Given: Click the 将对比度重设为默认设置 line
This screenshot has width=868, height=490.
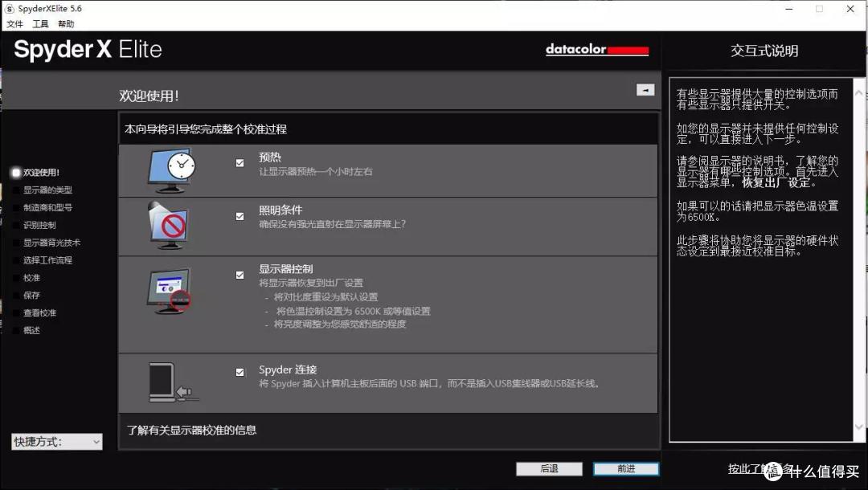Looking at the screenshot, I should point(326,297).
